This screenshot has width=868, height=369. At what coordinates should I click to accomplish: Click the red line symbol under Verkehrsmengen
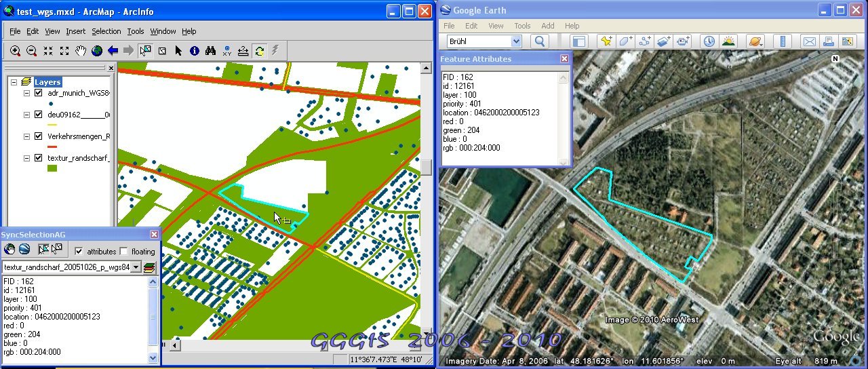click(52, 147)
